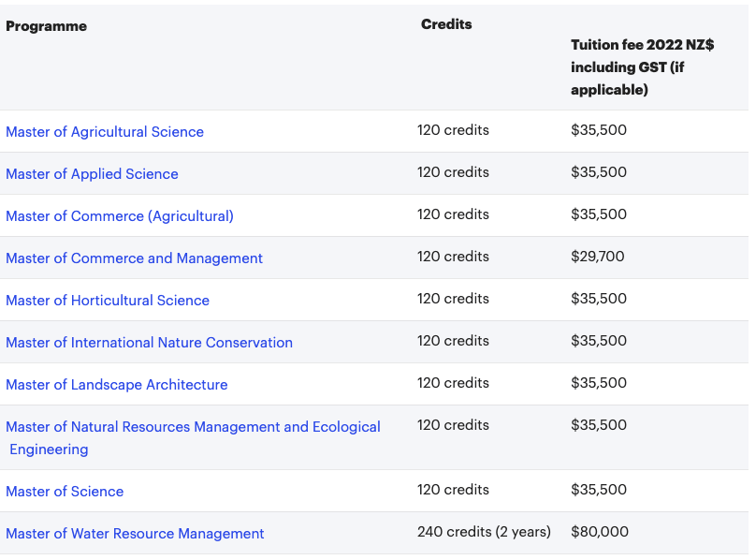The height and width of the screenshot is (560, 756).
Task: Click the $29,700 tuition fee cell
Action: 598,257
